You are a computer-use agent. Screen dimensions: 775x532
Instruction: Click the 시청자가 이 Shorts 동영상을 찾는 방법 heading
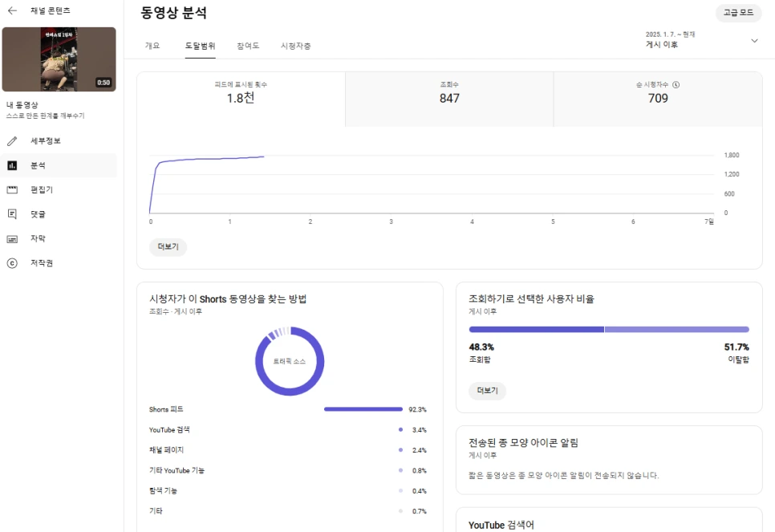tap(228, 299)
